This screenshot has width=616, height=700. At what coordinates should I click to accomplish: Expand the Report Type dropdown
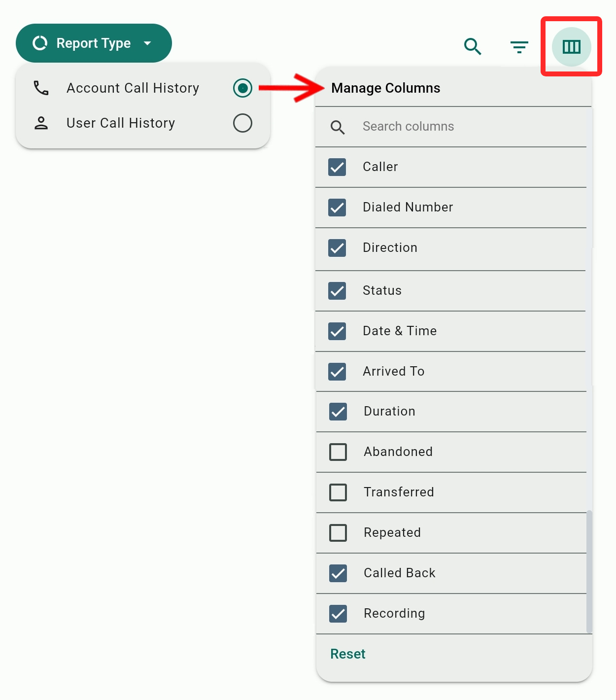click(x=94, y=43)
